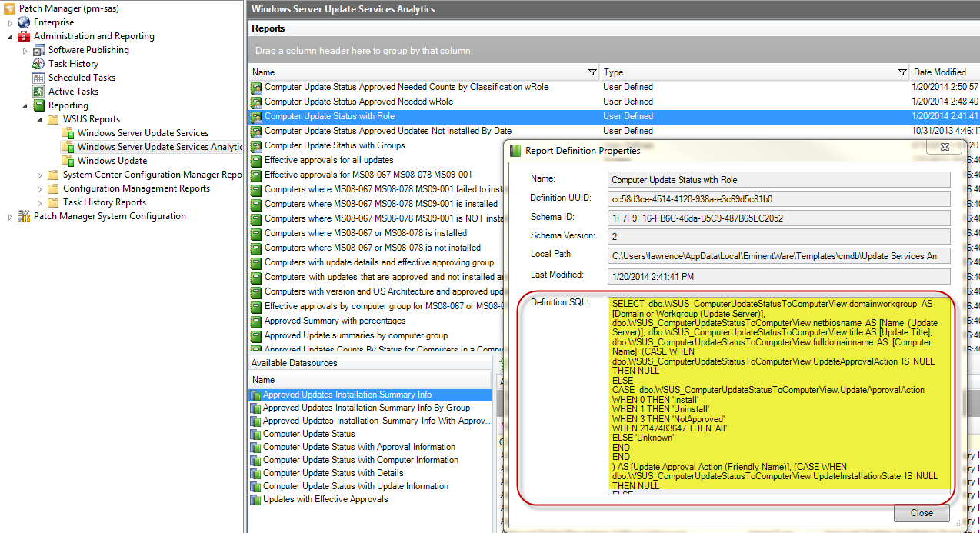This screenshot has height=533, width=980.
Task: Close the Report Definition Properties dialog
Action: click(921, 513)
